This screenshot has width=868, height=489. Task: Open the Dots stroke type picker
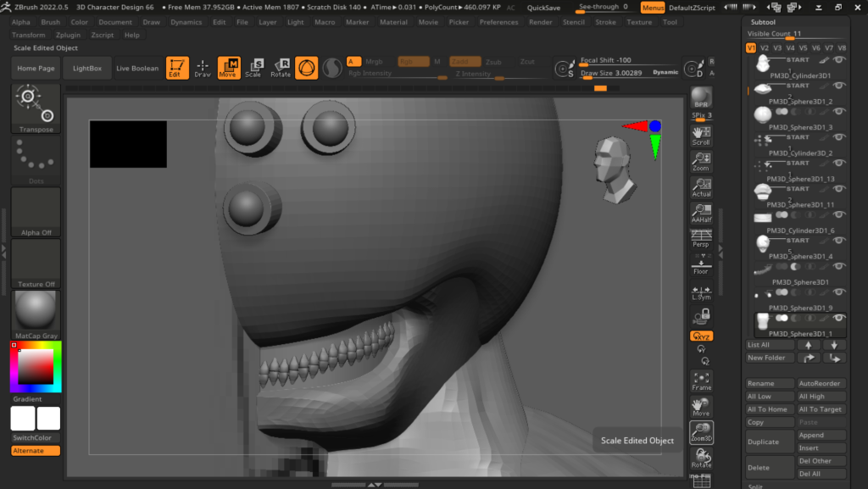pos(36,160)
